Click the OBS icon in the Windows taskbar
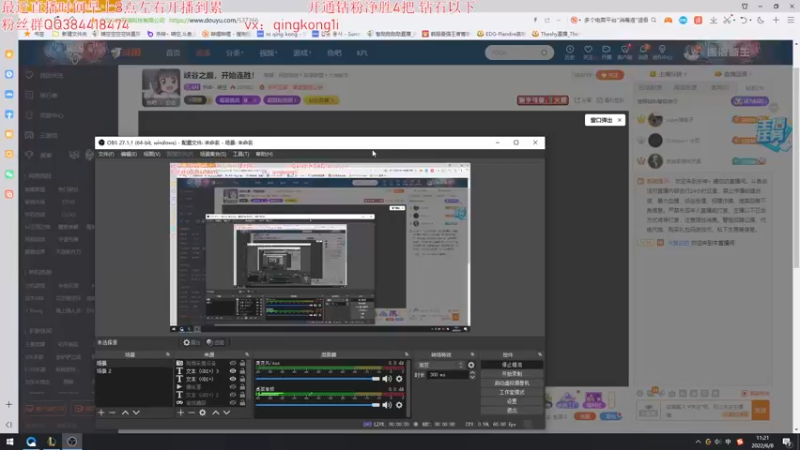The image size is (800, 450). click(72, 441)
